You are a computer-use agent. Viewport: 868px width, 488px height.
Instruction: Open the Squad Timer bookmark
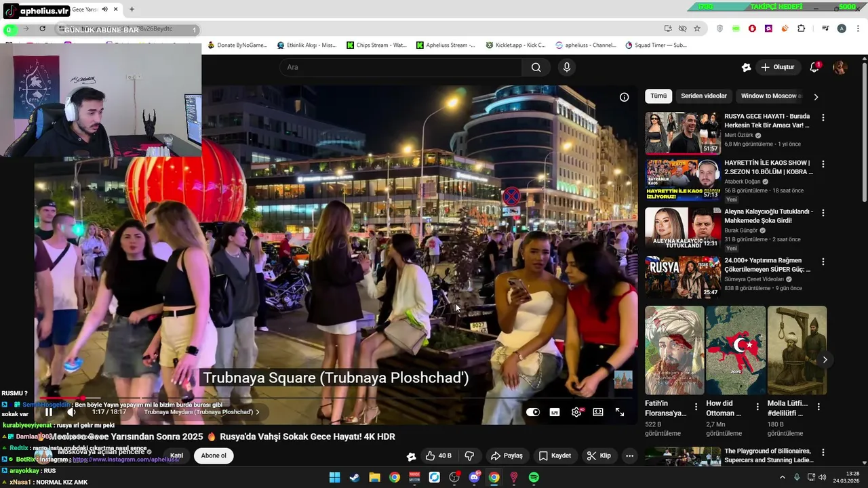656,45
